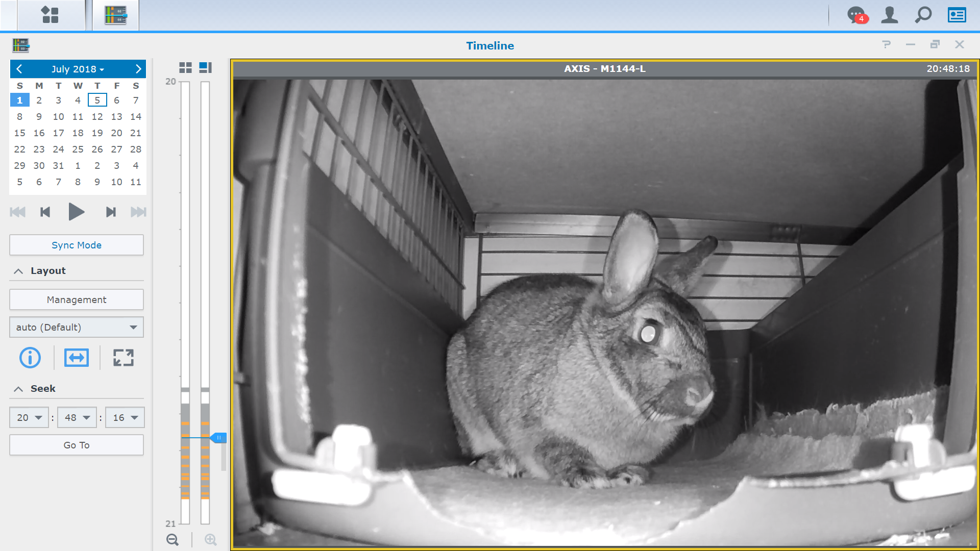
Task: Switch to four-grid timeline layout view
Action: tap(185, 67)
